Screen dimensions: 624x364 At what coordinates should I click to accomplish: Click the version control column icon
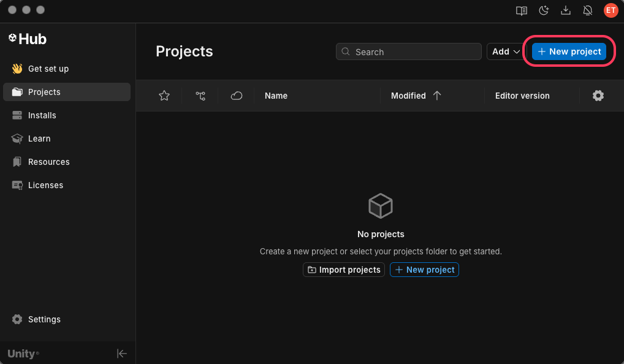200,96
